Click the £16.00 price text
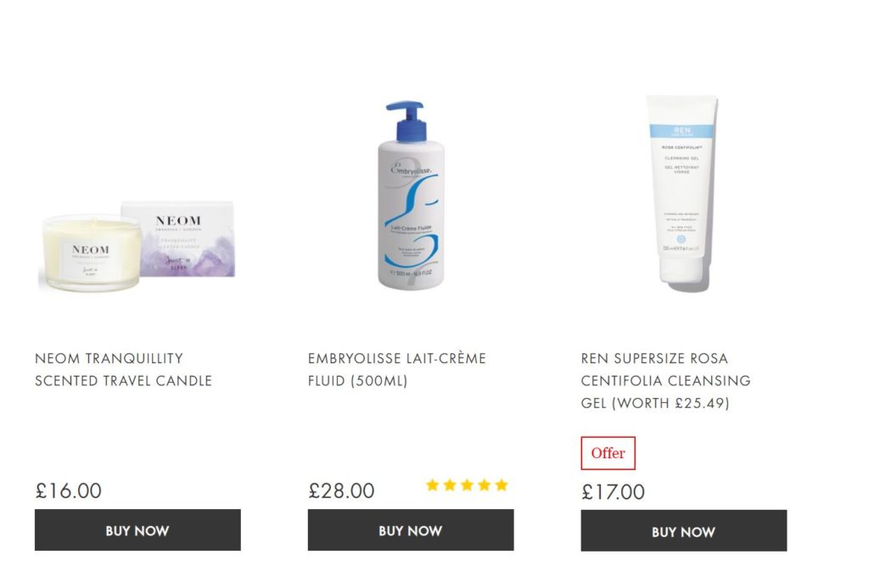 [x=68, y=491]
